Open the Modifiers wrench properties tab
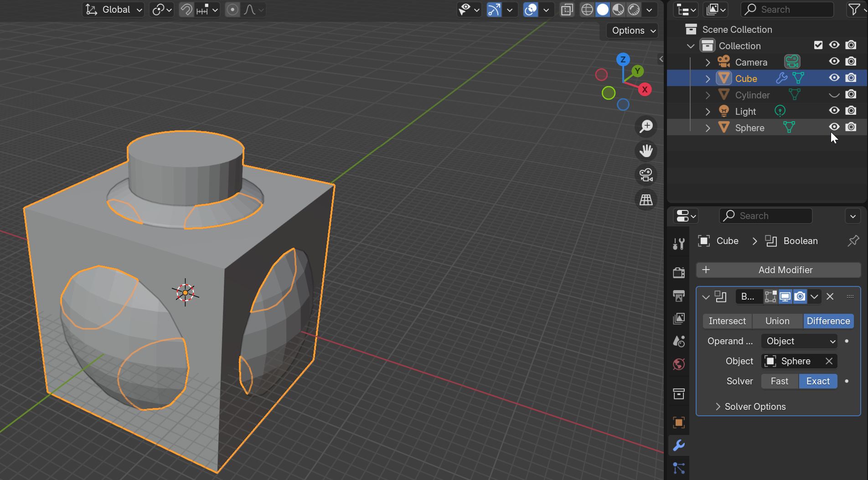Viewport: 868px width, 480px height. (679, 445)
